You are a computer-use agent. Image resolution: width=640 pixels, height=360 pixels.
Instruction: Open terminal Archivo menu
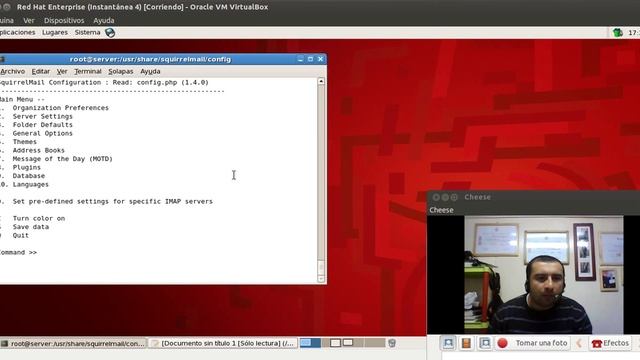point(13,71)
